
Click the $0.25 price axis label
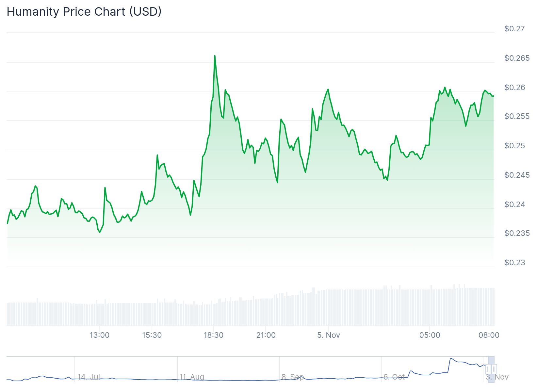[514, 146]
